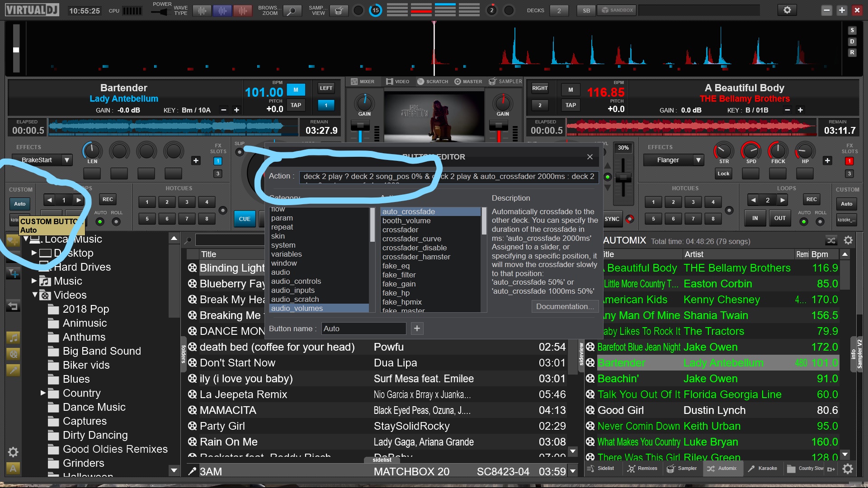This screenshot has height=488, width=868.
Task: Click TAP tempo on left deck
Action: click(x=296, y=105)
